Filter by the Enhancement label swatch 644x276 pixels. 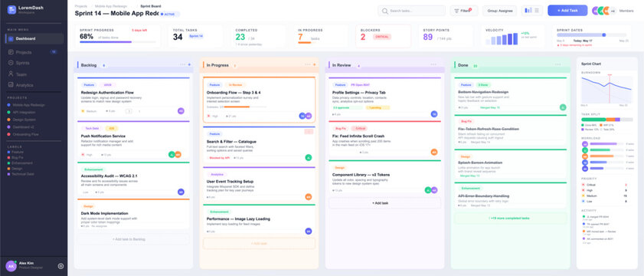pyautogui.click(x=8, y=163)
